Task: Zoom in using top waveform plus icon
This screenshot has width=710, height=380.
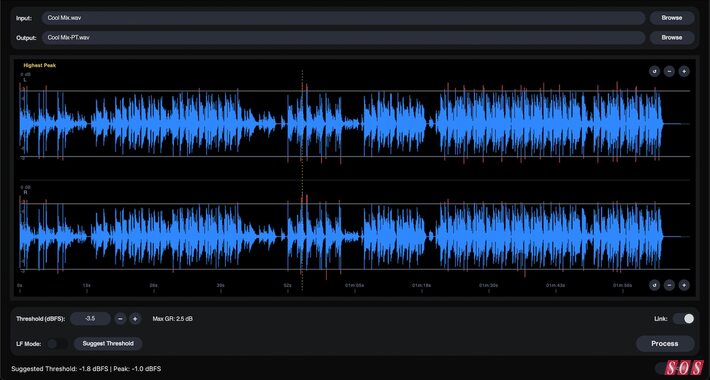Action: 684,71
